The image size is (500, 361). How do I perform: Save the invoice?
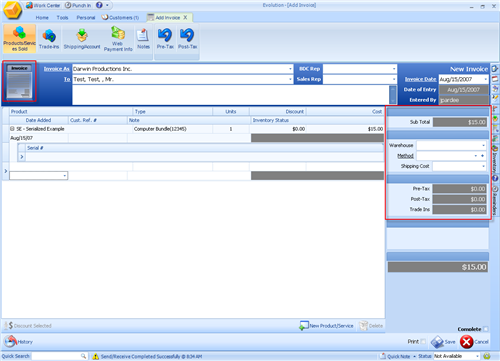point(443,342)
